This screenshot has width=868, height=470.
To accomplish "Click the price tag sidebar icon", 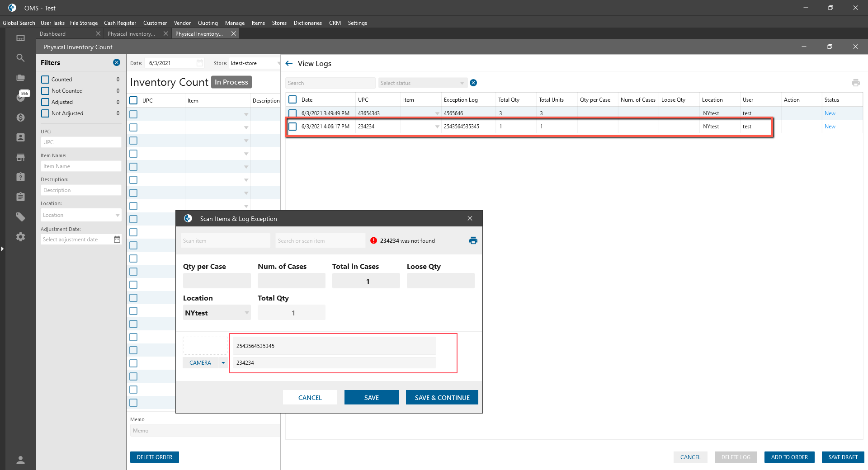I will [20, 217].
